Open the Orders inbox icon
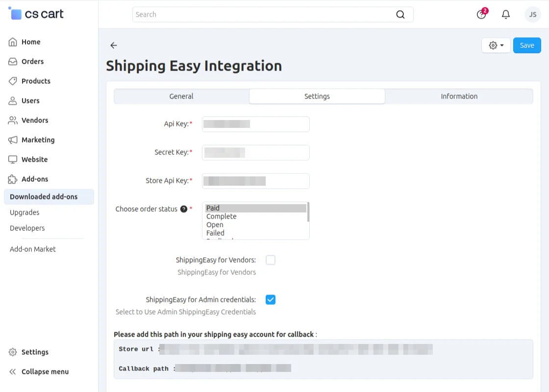 [13, 62]
